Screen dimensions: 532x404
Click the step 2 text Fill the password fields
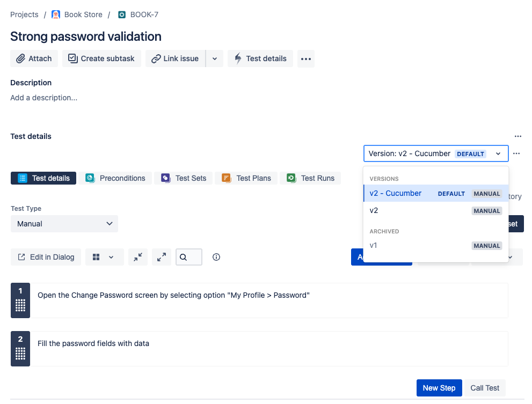click(x=93, y=343)
